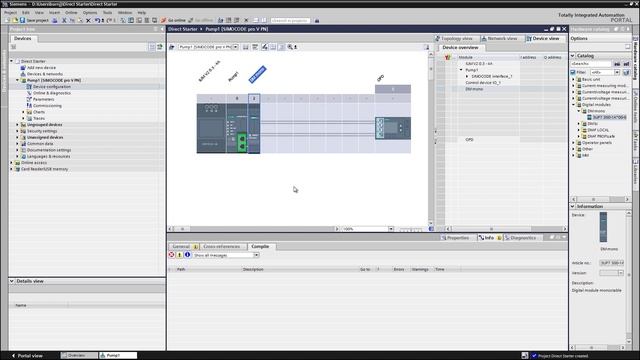Viewport: 640px width, 360px height.
Task: Click the 6UF7 article number item in catalog
Action: (x=607, y=117)
